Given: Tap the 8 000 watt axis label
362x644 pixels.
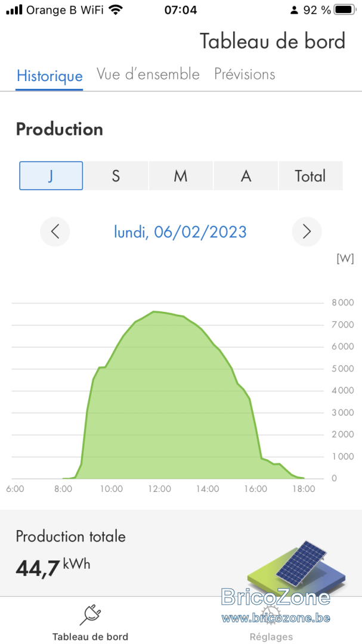Looking at the screenshot, I should click(x=342, y=303).
